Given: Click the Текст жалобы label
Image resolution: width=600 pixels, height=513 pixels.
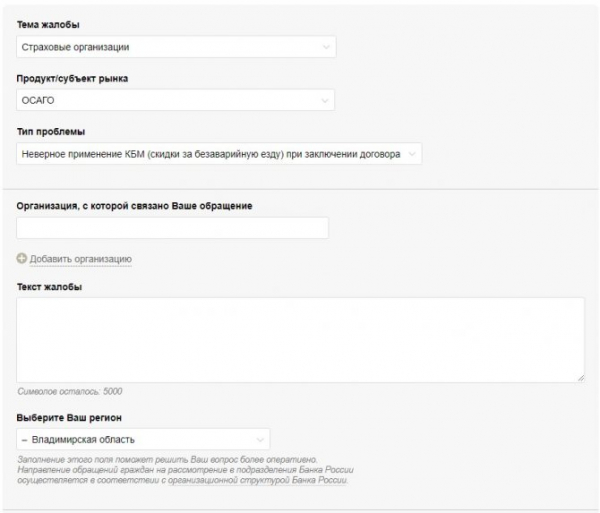Looking at the screenshot, I should (x=49, y=287).
